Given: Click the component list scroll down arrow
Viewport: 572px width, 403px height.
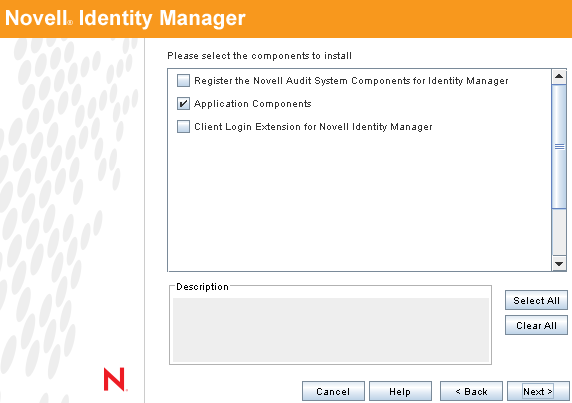Looking at the screenshot, I should tap(559, 264).
